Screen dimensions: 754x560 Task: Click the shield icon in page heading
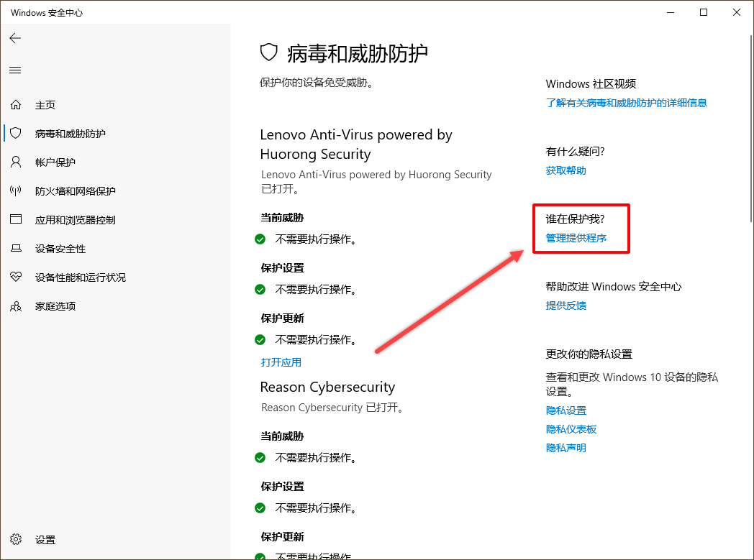pos(269,52)
